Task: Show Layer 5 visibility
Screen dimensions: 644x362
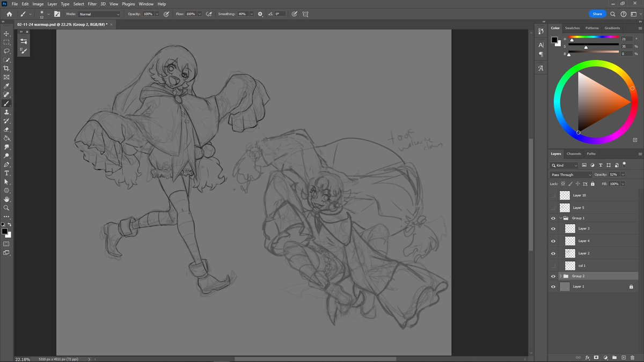Action: point(553,208)
